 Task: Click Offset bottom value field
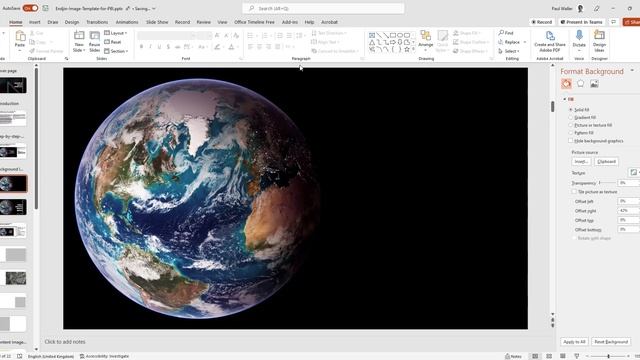(x=629, y=229)
